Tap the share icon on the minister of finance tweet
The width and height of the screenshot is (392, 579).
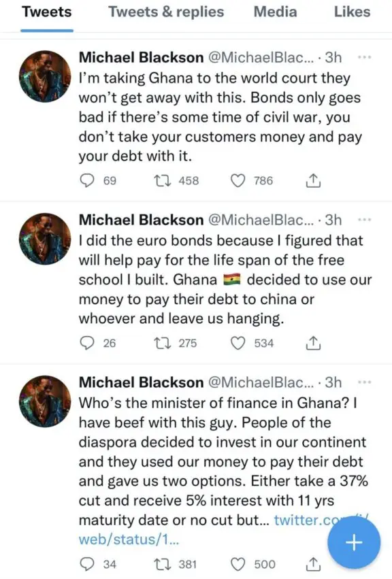(312, 563)
